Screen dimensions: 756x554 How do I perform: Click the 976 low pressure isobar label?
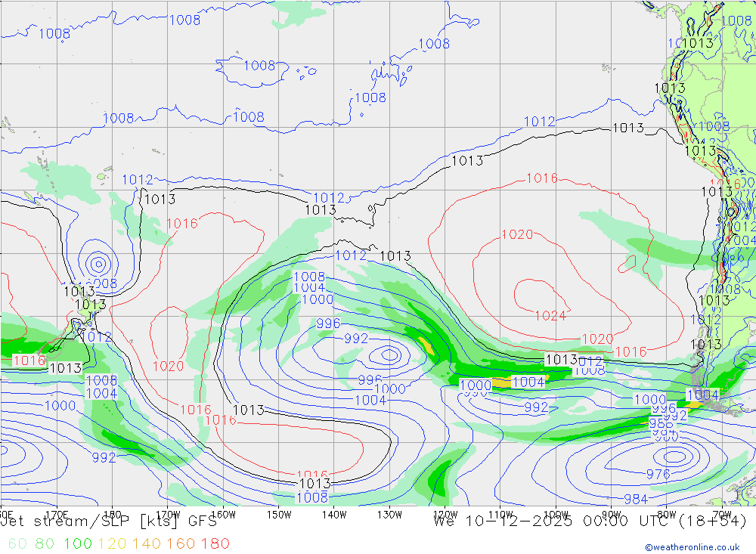point(658,475)
